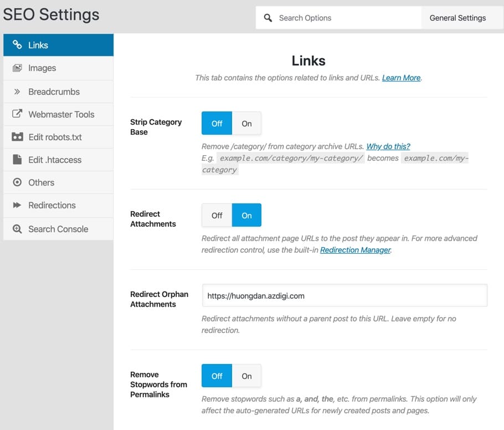Set Strip Category Base to Off
The image size is (504, 430).
pos(217,123)
